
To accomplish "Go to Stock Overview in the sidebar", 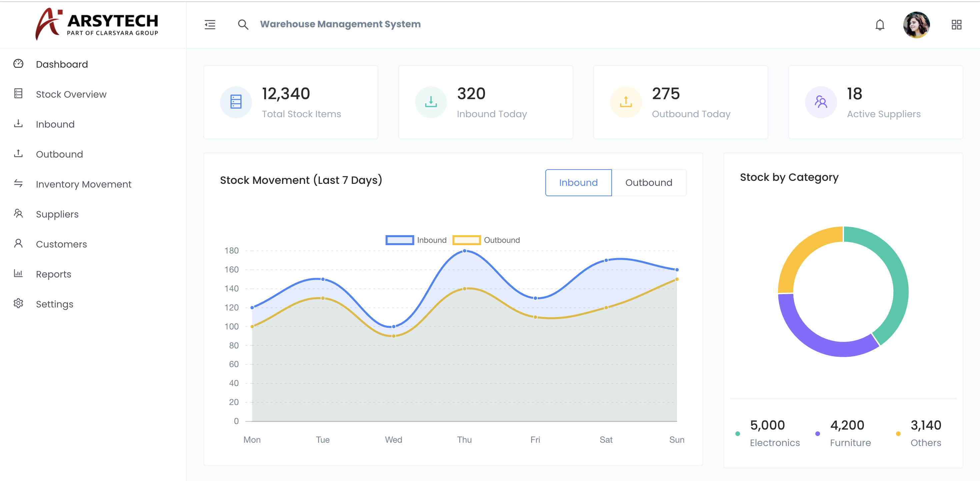I will pos(71,94).
